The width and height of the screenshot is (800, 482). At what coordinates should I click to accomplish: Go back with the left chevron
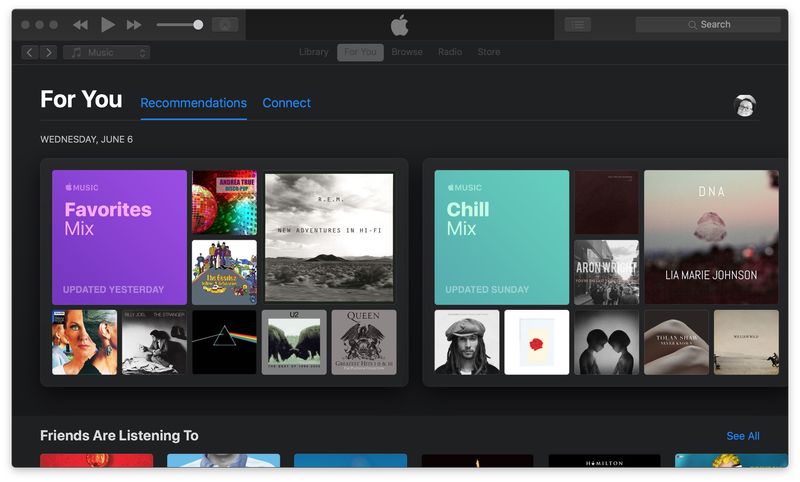point(30,52)
